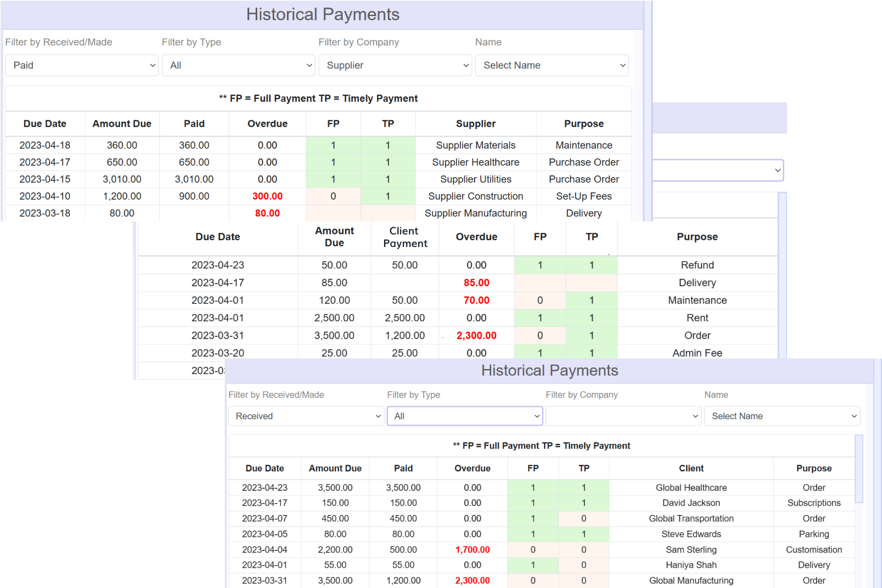Open the top Filter by Type dropdown

(238, 65)
